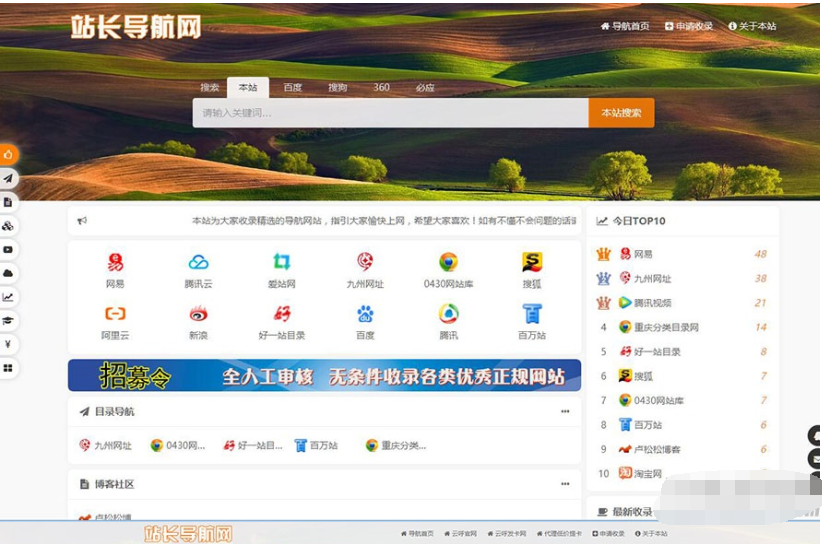Open 重庆分类... link under 目录导航
The width and height of the screenshot is (822, 544).
coord(396,445)
